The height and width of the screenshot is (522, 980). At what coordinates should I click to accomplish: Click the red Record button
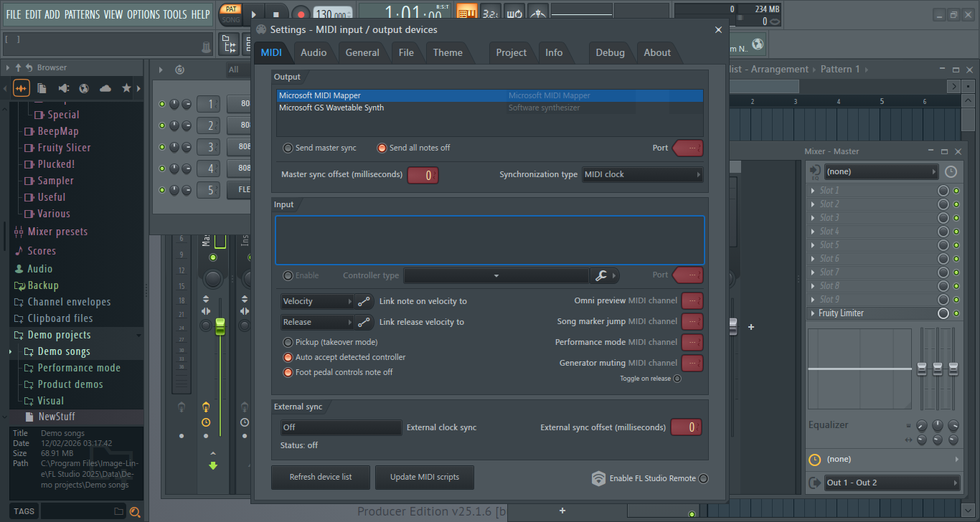click(x=301, y=14)
